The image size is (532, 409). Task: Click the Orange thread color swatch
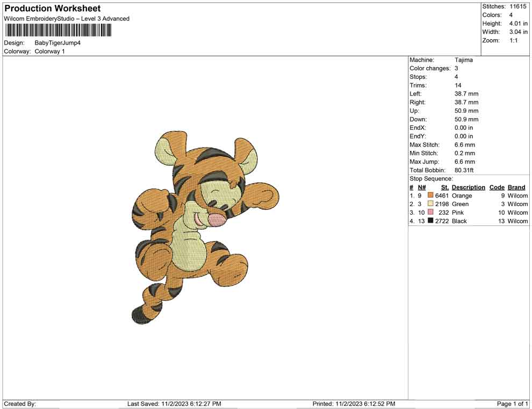(x=430, y=196)
